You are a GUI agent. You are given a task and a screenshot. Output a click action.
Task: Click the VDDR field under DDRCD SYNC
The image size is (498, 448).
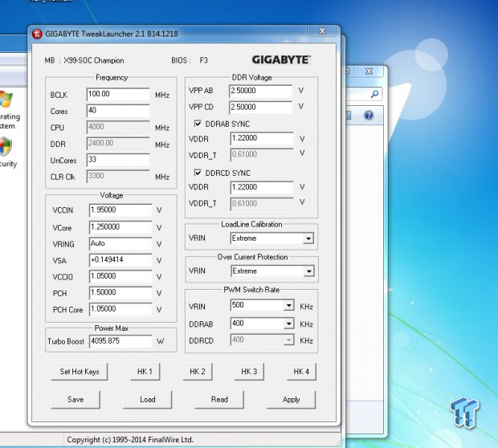262,187
